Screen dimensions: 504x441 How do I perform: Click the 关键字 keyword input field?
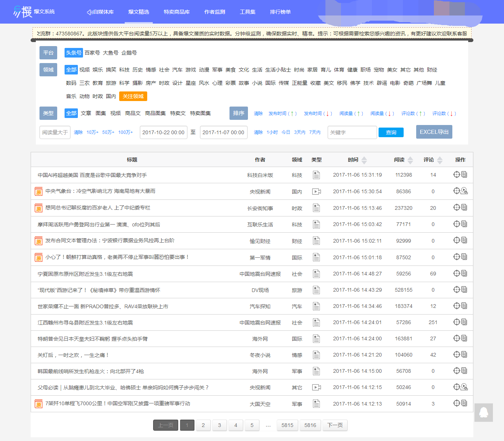click(352, 132)
